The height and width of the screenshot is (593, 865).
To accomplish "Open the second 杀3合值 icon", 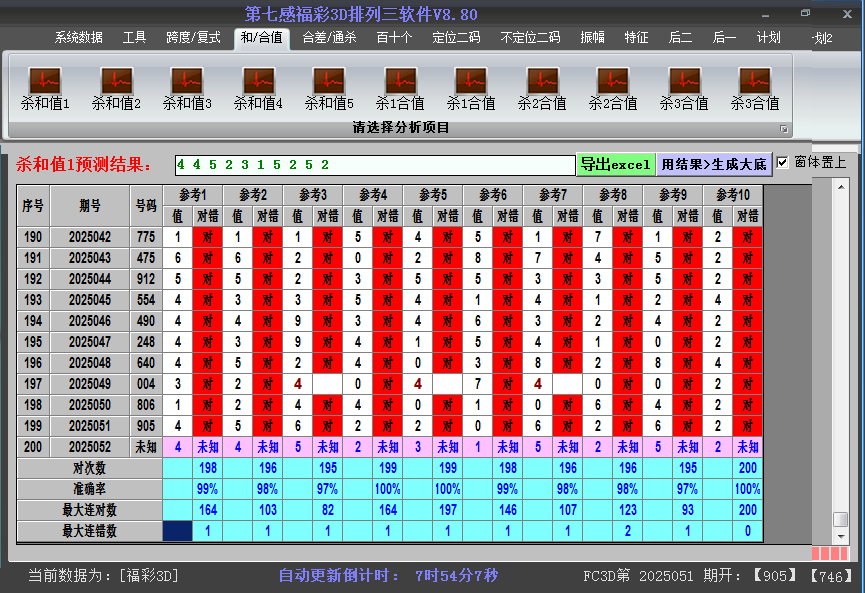I will click(x=755, y=88).
